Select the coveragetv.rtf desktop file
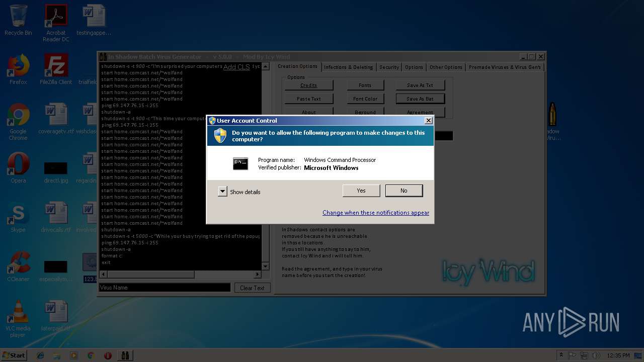The image size is (644, 362). (x=56, y=119)
